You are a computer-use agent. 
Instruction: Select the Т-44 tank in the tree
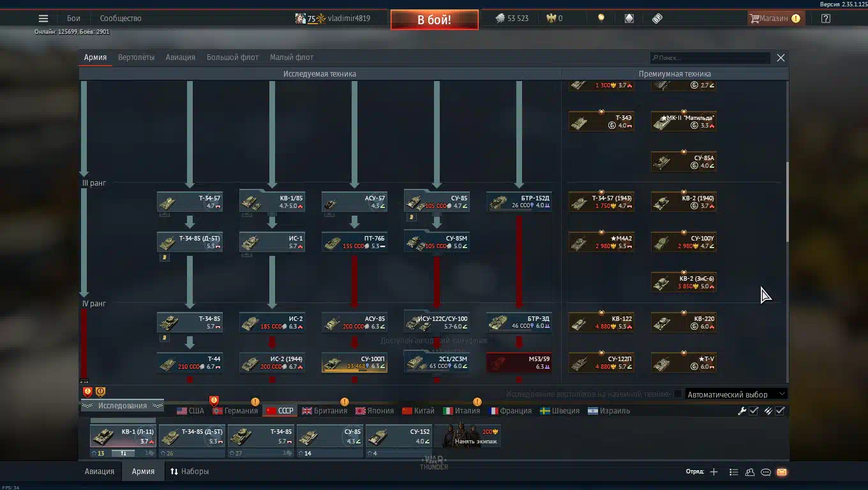pyautogui.click(x=190, y=363)
